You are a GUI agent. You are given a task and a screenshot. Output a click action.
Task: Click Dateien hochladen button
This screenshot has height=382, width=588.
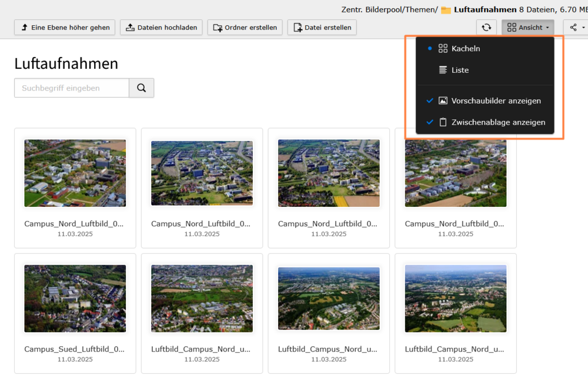pos(162,28)
